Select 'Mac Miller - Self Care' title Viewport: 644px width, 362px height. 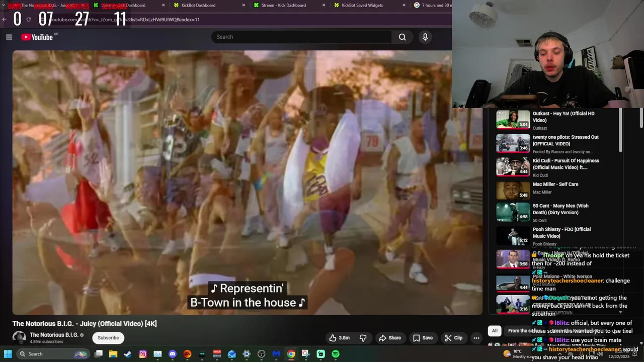tap(555, 185)
